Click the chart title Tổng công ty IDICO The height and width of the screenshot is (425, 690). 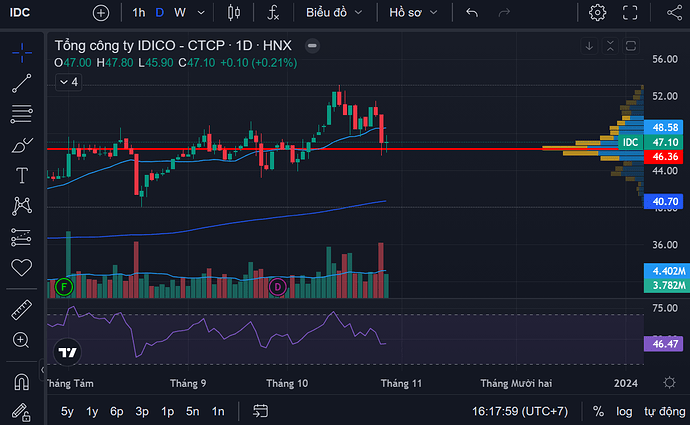[x=173, y=45]
